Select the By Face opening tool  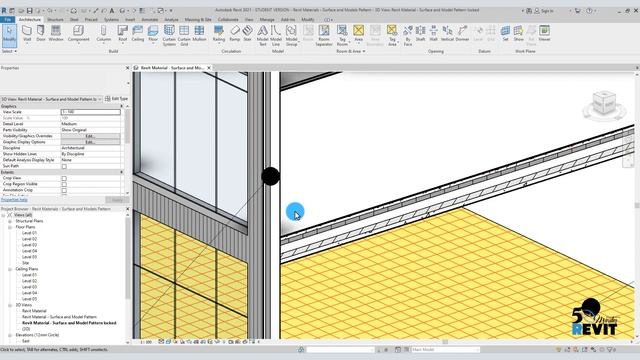coord(408,36)
